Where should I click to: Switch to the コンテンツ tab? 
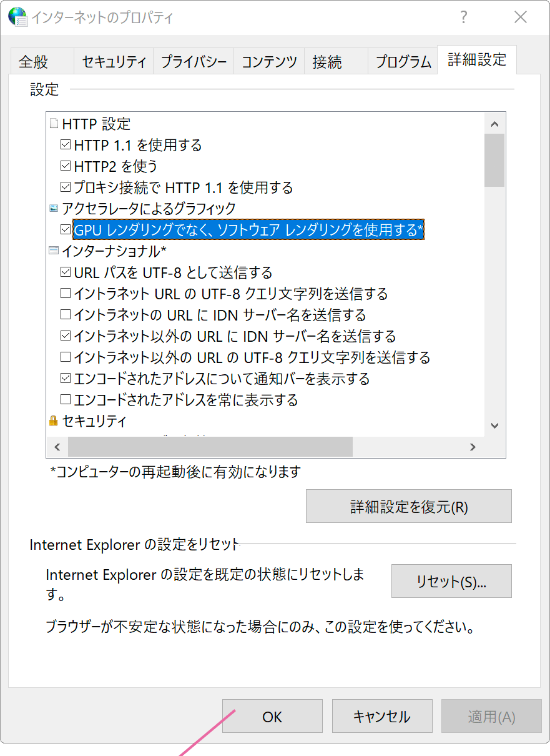tap(269, 62)
